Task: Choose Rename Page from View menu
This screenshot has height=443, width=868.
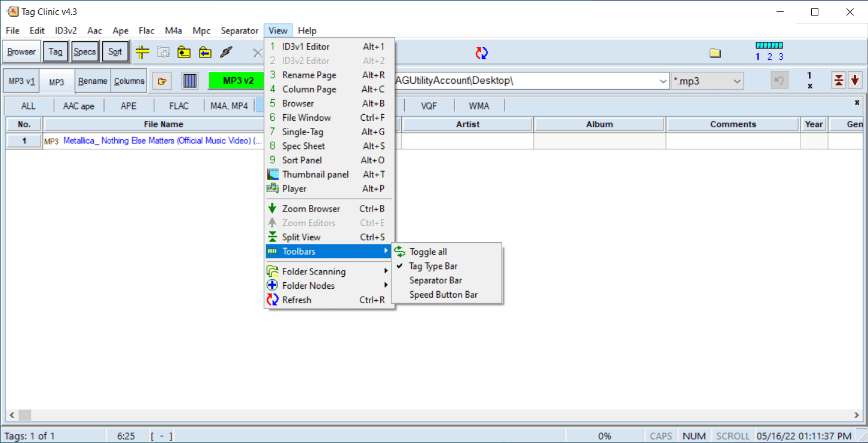Action: [330, 75]
